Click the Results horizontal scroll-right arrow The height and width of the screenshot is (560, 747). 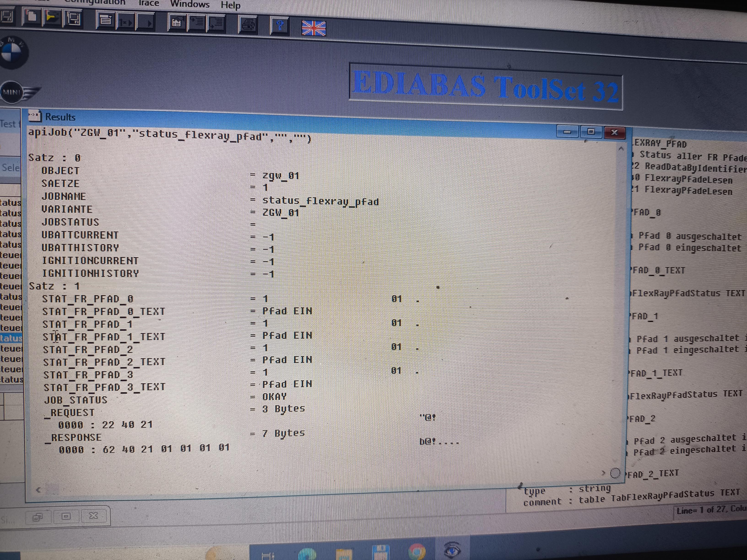point(604,473)
